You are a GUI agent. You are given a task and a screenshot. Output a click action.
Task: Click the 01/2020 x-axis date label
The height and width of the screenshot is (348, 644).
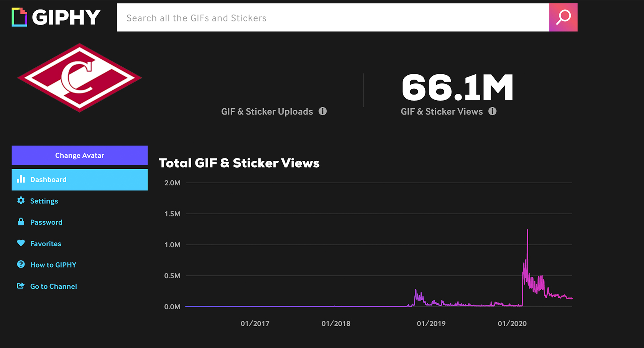coord(512,323)
